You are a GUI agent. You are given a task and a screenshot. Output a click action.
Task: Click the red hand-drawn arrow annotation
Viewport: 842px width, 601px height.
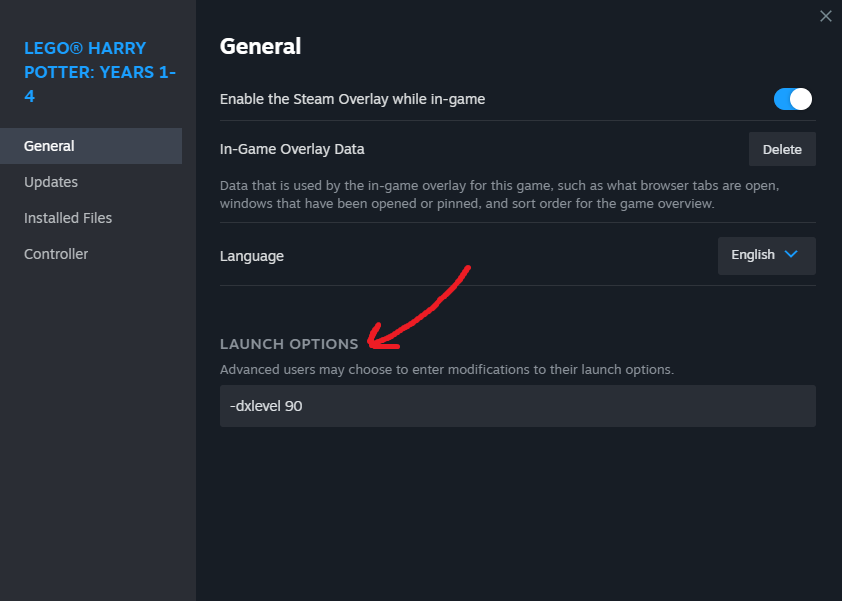point(420,305)
